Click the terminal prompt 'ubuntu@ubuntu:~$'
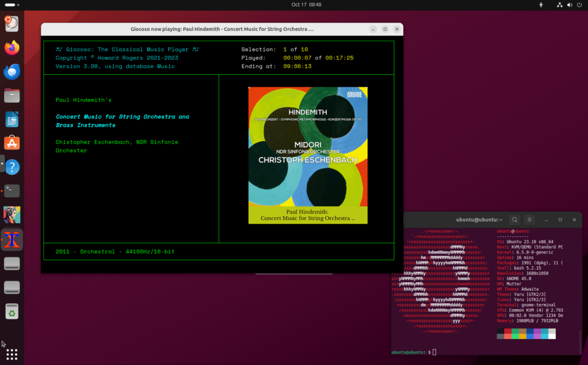This screenshot has width=588, height=365. tap(411, 352)
